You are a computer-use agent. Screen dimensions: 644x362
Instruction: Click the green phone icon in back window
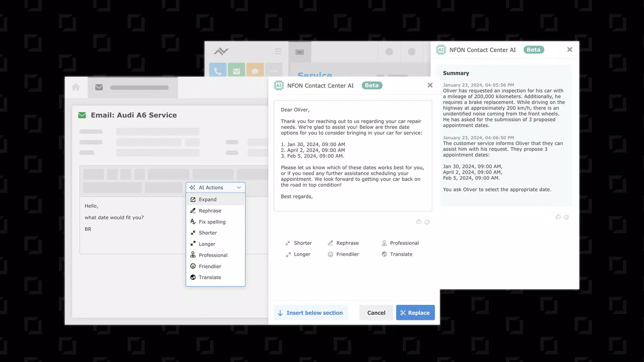coord(218,70)
